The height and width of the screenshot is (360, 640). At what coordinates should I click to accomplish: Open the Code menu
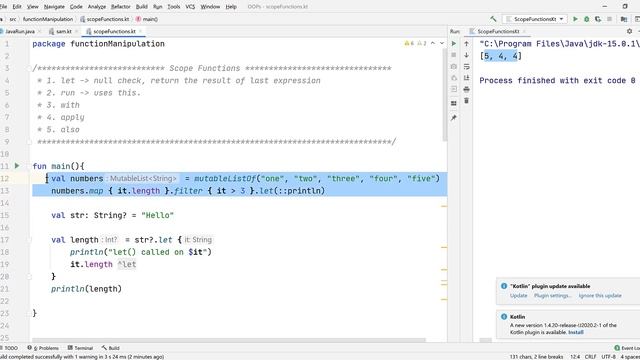pyautogui.click(x=76, y=7)
